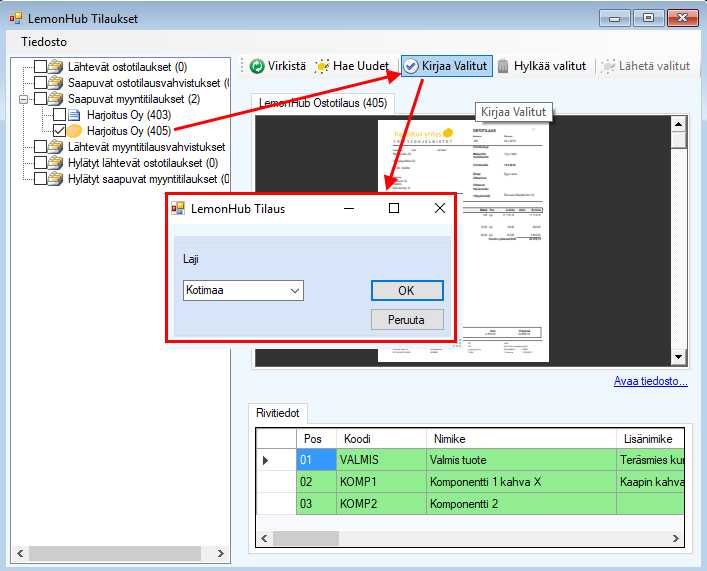Screen dimensions: 707x571
Task: Check the Harjoitus Oy (403) checkbox
Action: [60, 115]
